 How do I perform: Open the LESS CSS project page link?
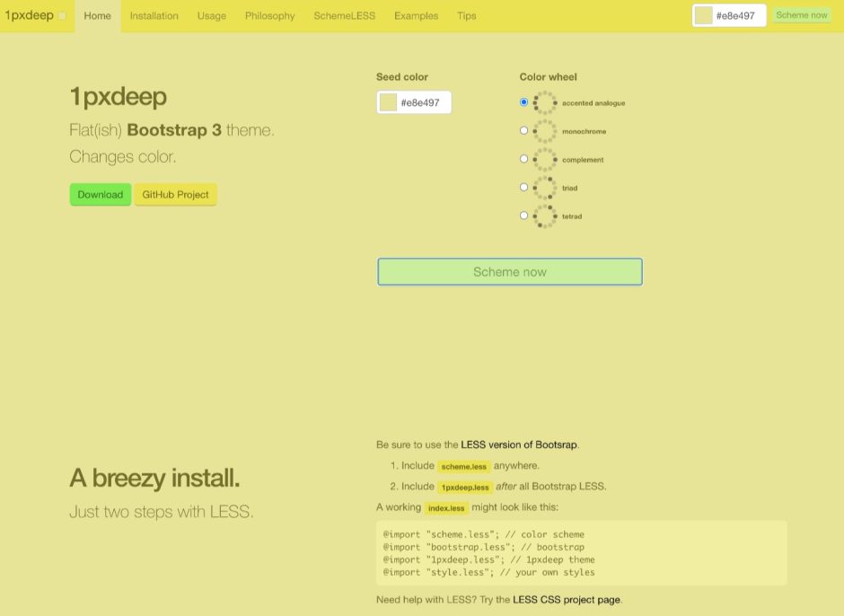pos(567,599)
